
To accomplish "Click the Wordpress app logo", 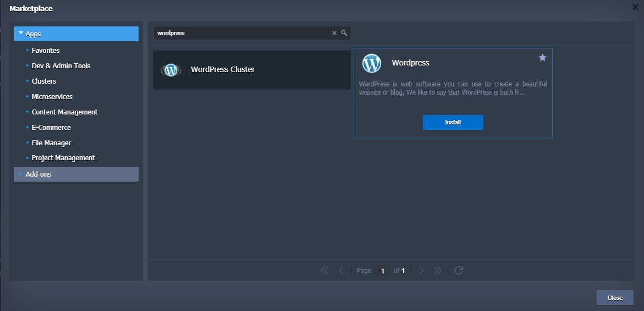I will pos(372,63).
